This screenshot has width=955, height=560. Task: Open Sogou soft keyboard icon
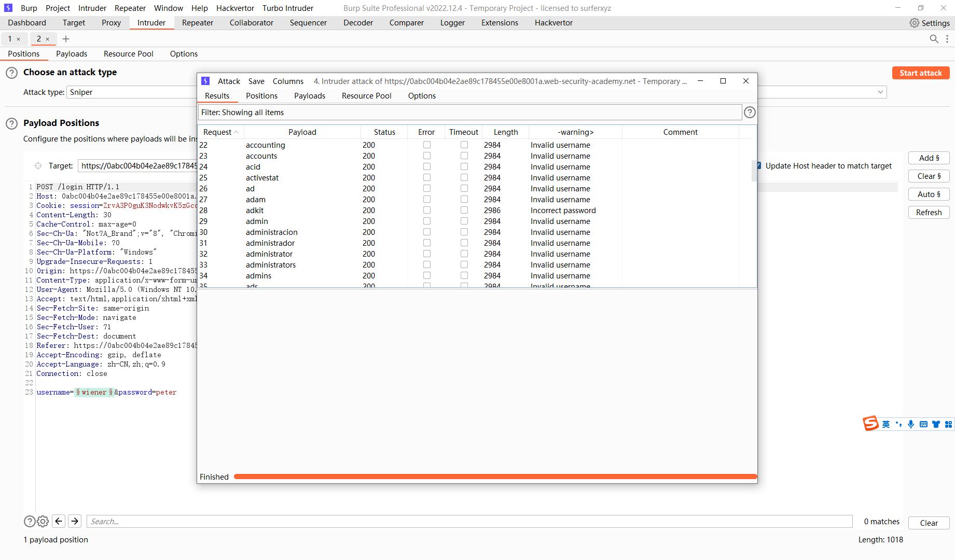coord(923,424)
